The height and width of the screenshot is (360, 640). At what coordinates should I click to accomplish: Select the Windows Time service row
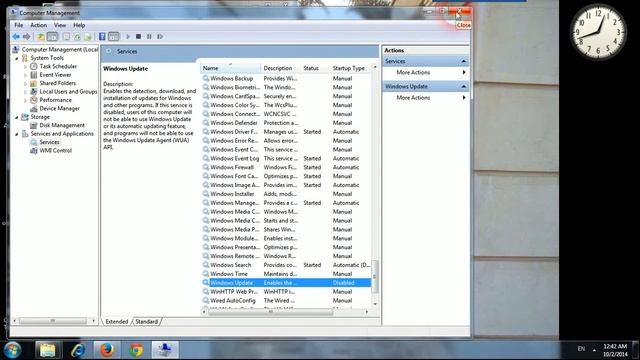286,274
